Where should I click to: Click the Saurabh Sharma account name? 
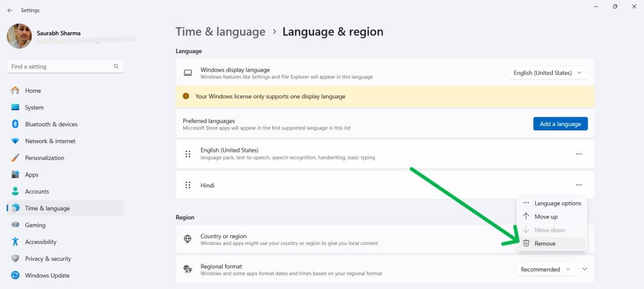(59, 33)
